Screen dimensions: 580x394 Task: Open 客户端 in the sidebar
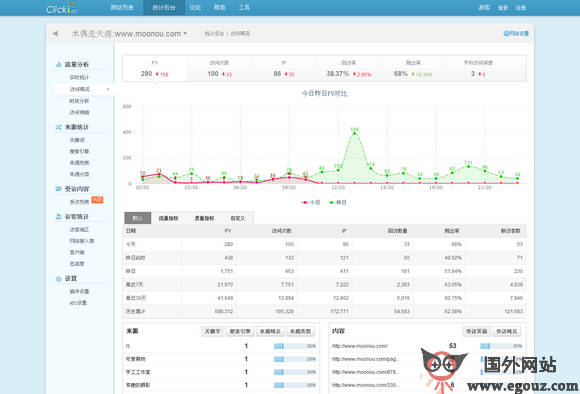pos(77,252)
